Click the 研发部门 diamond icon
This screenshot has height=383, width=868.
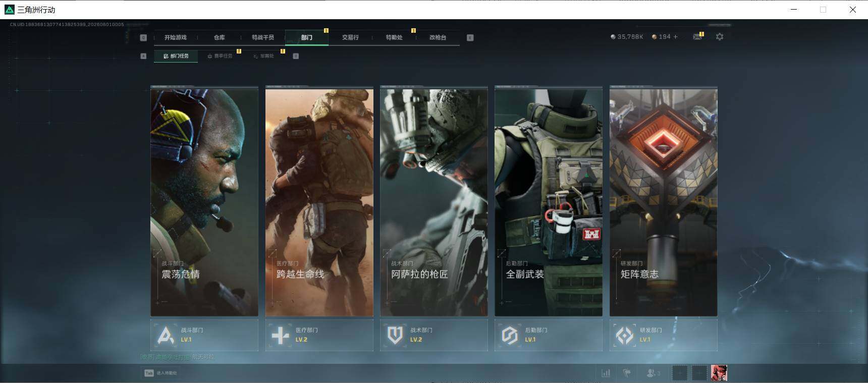[625, 336]
